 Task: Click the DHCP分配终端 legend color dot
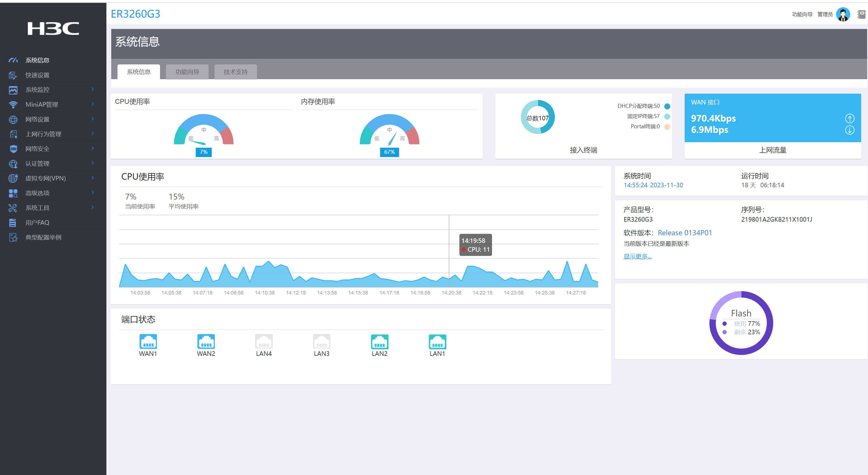tap(667, 106)
